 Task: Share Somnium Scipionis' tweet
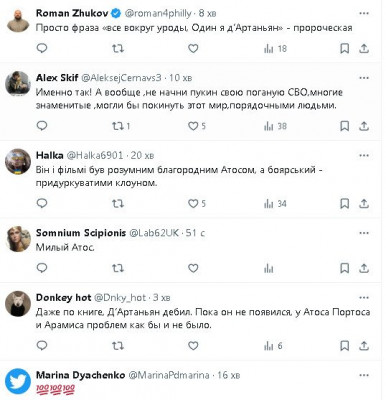click(x=364, y=268)
